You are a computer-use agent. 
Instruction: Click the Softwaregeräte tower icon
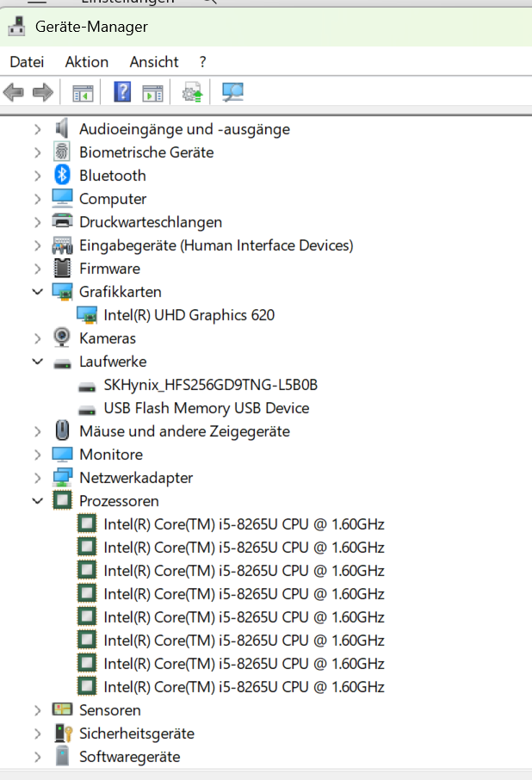point(62,756)
